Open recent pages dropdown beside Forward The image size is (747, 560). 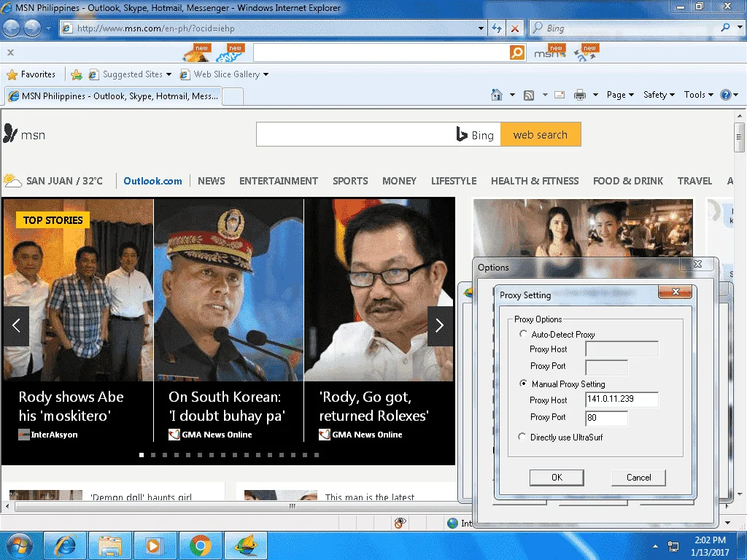[48, 28]
